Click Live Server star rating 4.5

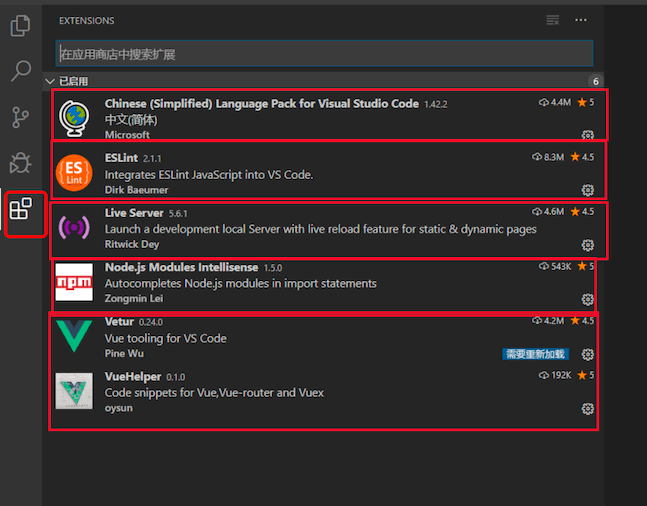tap(582, 212)
